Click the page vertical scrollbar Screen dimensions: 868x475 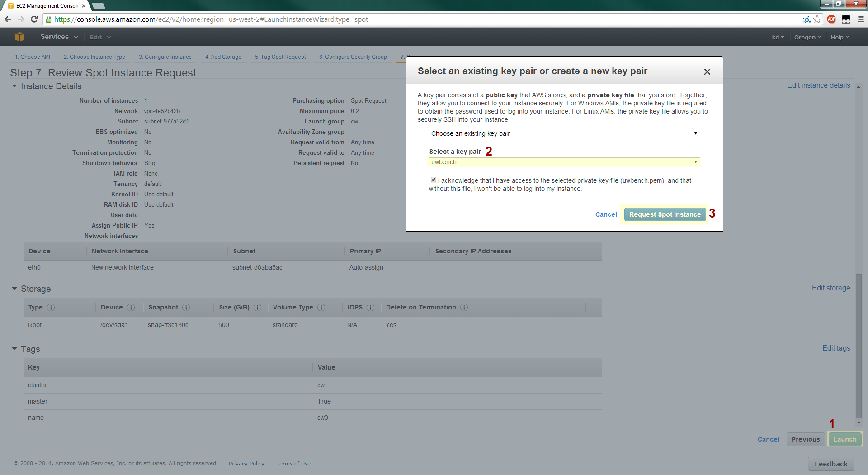click(859, 344)
